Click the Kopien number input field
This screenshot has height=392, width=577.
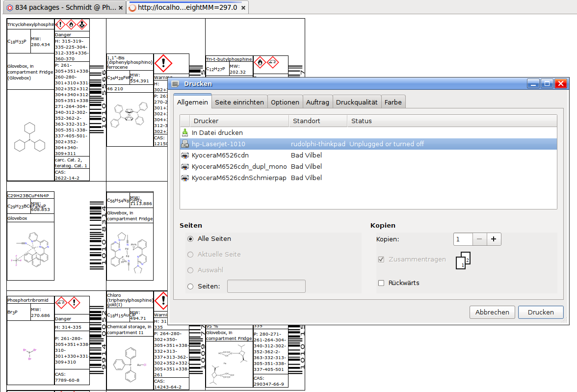[463, 239]
